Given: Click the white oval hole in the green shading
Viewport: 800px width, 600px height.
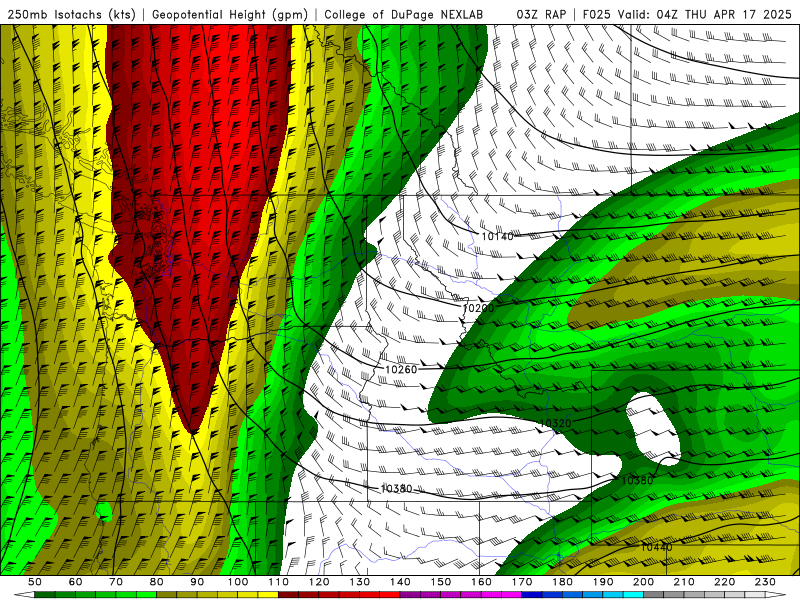Looking at the screenshot, I should tap(653, 429).
